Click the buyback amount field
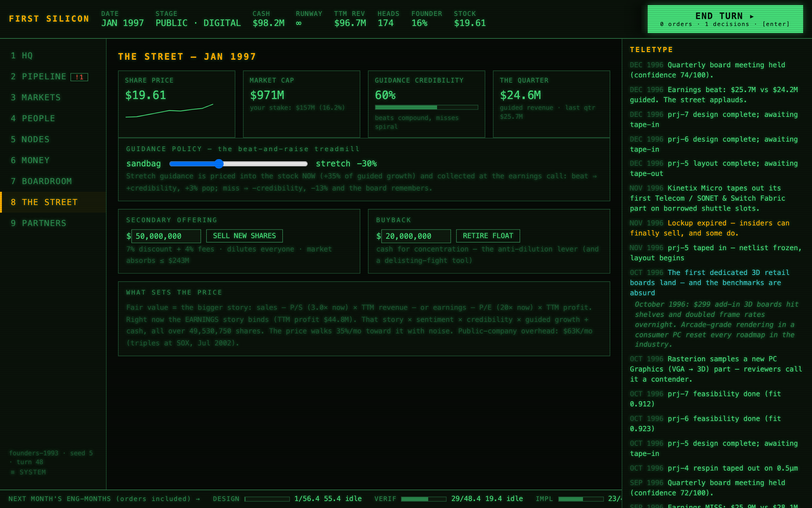The height and width of the screenshot is (508, 812). pyautogui.click(x=416, y=236)
